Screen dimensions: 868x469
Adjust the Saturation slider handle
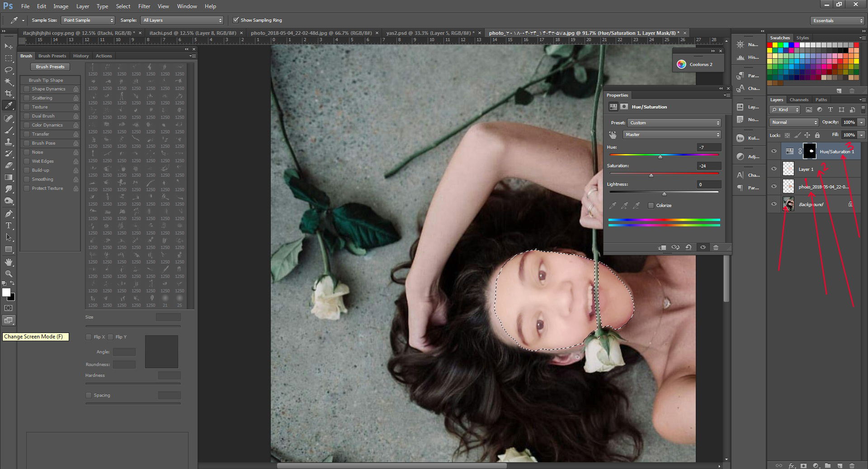click(x=651, y=175)
